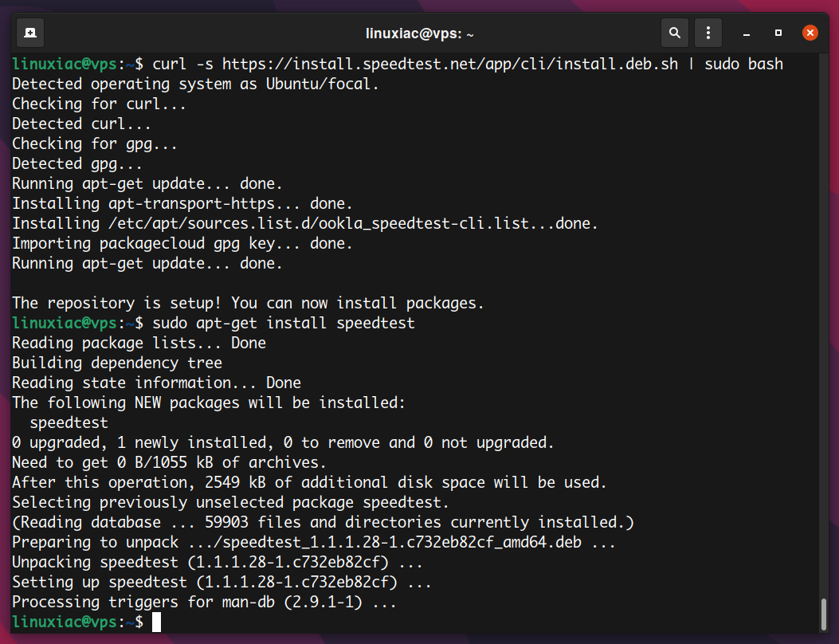The height and width of the screenshot is (644, 839).
Task: Click 'Installing apt-transport-https... done.' line
Action: pos(182,203)
